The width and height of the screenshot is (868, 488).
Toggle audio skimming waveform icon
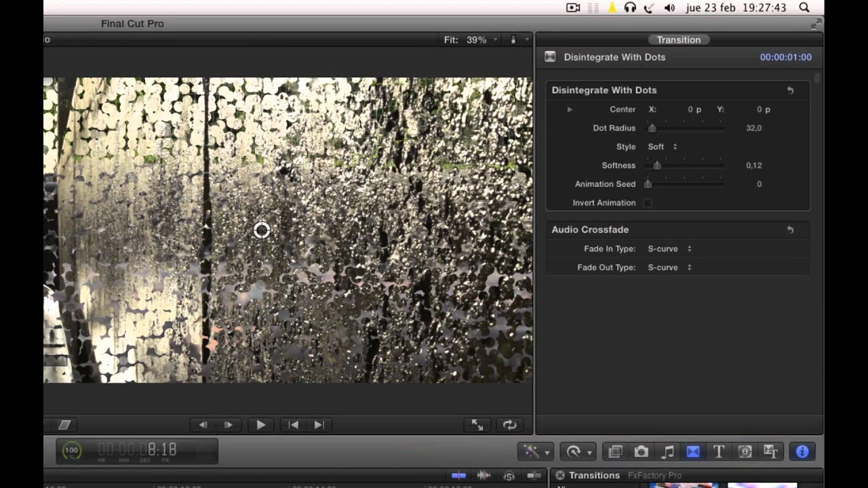tap(484, 476)
